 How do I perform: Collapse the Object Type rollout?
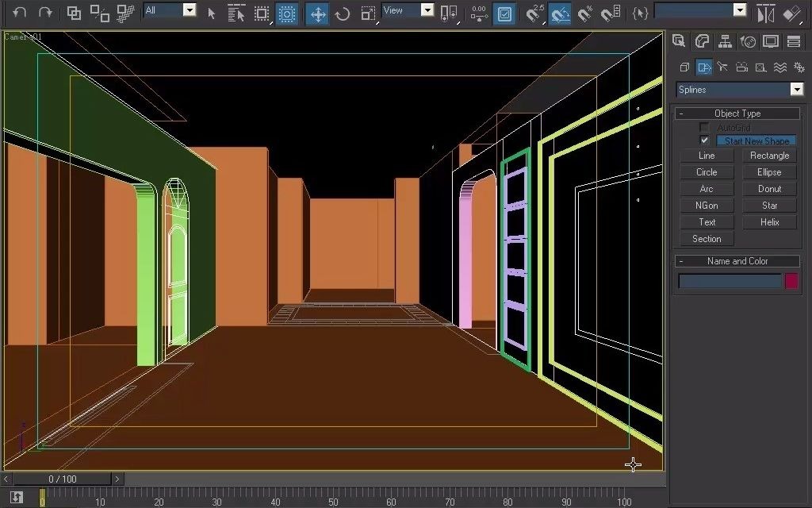tap(680, 113)
